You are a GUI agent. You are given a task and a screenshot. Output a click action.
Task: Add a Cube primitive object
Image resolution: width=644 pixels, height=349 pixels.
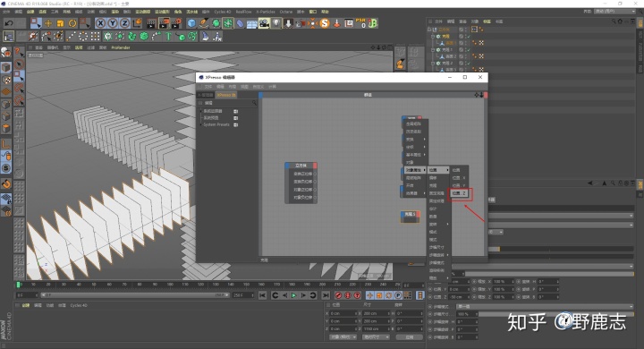tap(191, 23)
